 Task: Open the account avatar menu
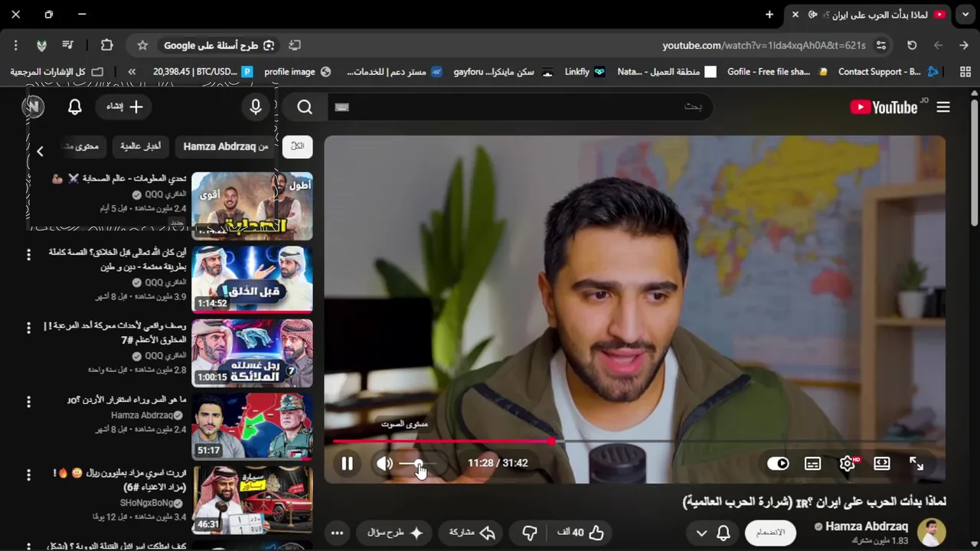tap(33, 107)
